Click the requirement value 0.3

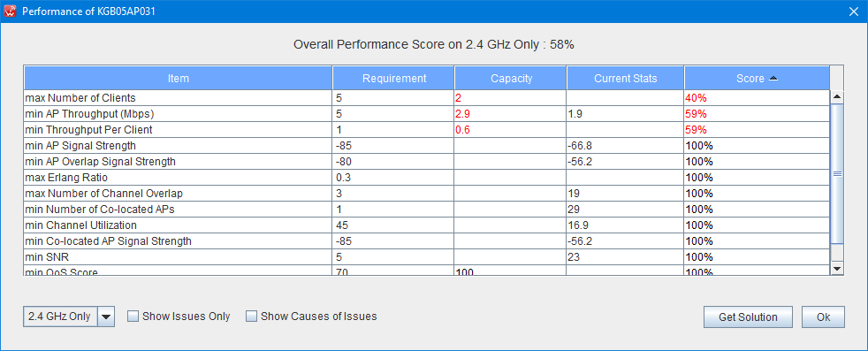point(343,178)
